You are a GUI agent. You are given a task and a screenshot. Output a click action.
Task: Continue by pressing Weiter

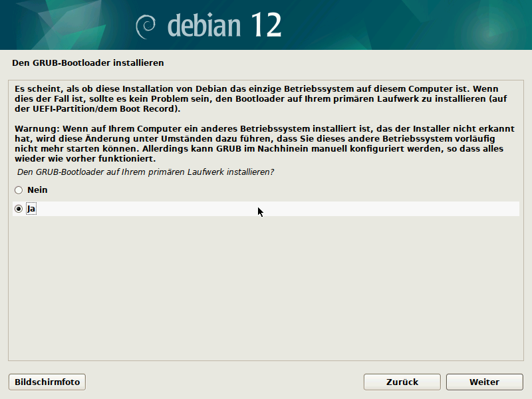click(484, 382)
